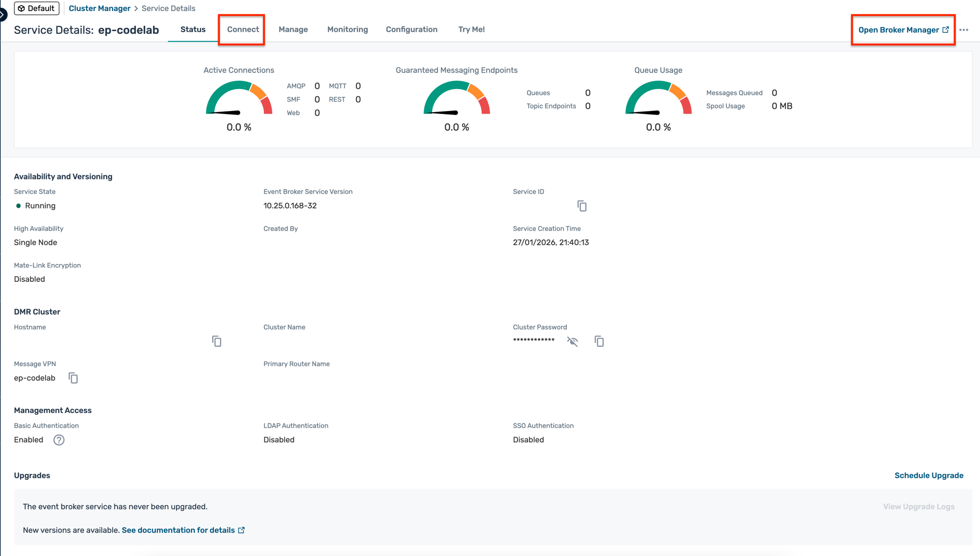Click Basic Authentication help question icon
The image size is (980, 556).
(x=59, y=440)
